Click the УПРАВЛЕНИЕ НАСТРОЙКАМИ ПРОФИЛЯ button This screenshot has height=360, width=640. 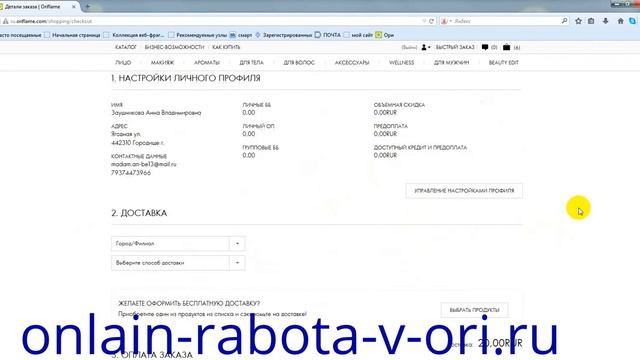pyautogui.click(x=464, y=191)
